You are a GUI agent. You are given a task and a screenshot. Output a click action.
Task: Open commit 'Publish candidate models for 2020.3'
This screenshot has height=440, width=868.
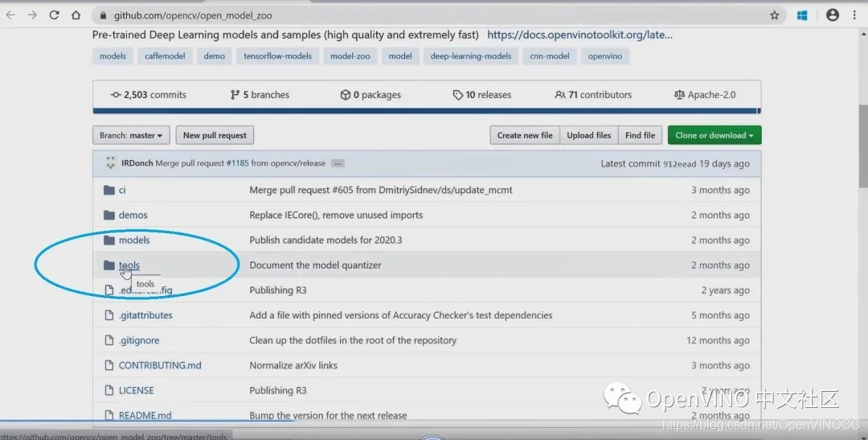tap(325, 240)
